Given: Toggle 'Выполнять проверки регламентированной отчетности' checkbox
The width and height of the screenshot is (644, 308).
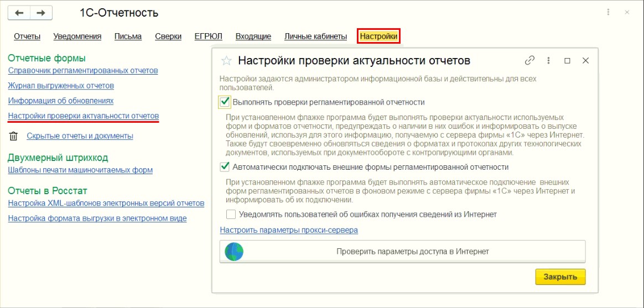Looking at the screenshot, I should (224, 101).
